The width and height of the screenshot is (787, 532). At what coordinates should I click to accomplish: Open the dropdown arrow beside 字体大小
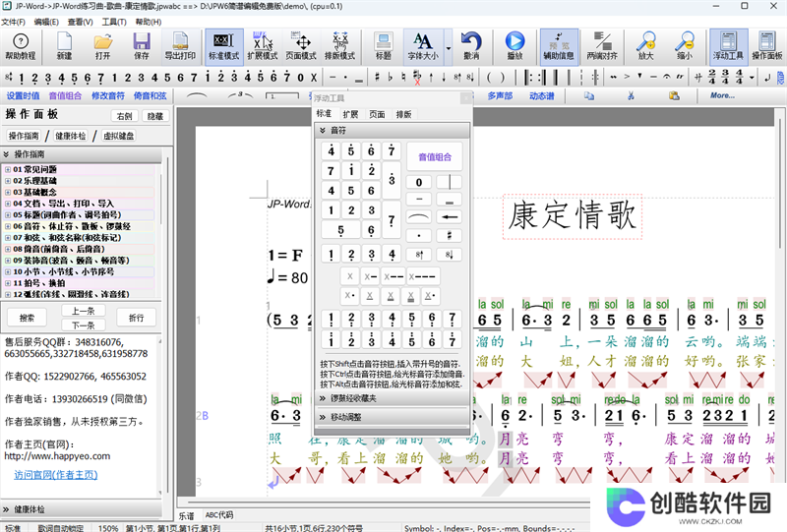pyautogui.click(x=449, y=48)
